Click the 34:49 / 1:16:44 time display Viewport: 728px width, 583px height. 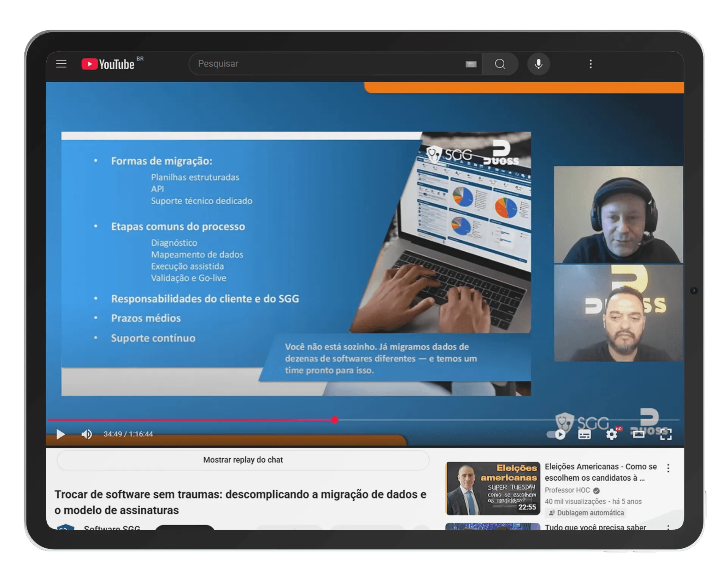(128, 434)
